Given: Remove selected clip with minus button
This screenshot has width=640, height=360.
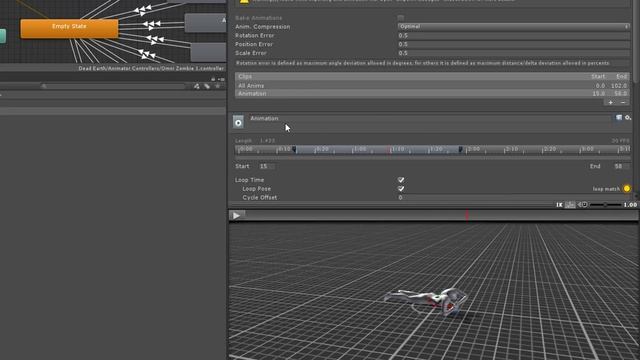Looking at the screenshot, I should (x=623, y=102).
